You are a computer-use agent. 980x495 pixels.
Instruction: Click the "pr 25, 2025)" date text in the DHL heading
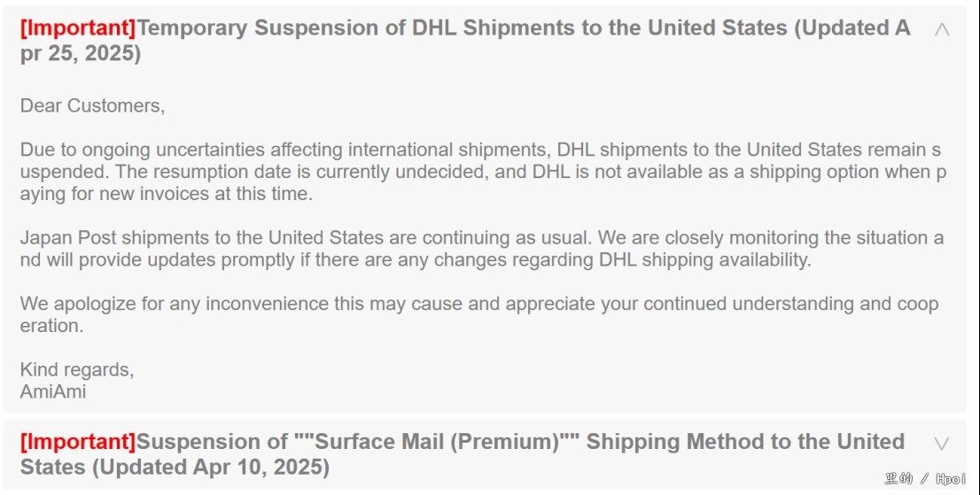tap(81, 53)
